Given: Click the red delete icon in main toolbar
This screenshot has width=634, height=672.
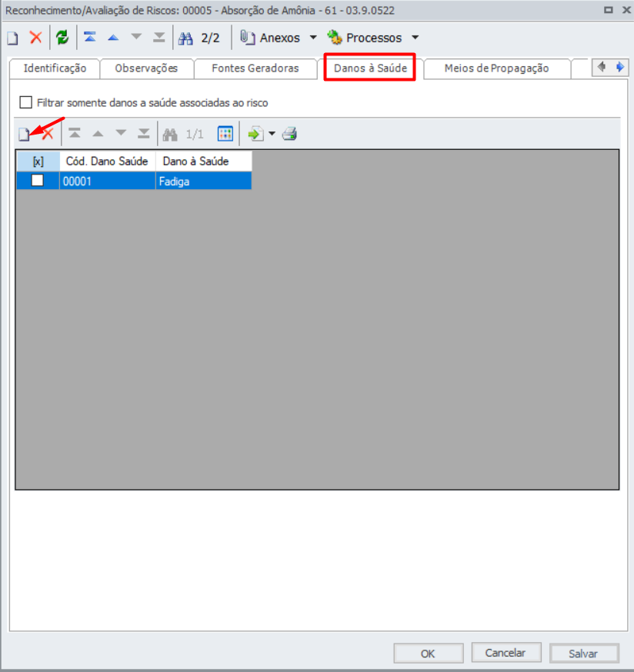Looking at the screenshot, I should (36, 37).
